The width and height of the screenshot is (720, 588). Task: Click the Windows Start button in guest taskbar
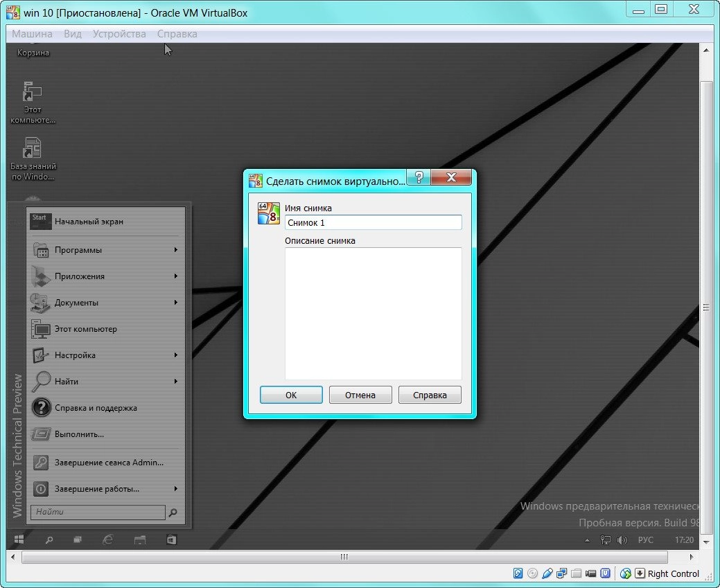tap(19, 540)
